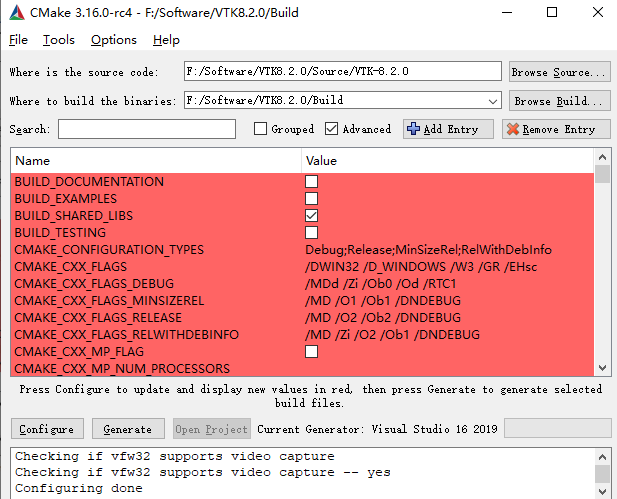Minimize the CMake window
This screenshot has width=617, height=499.
[507, 13]
